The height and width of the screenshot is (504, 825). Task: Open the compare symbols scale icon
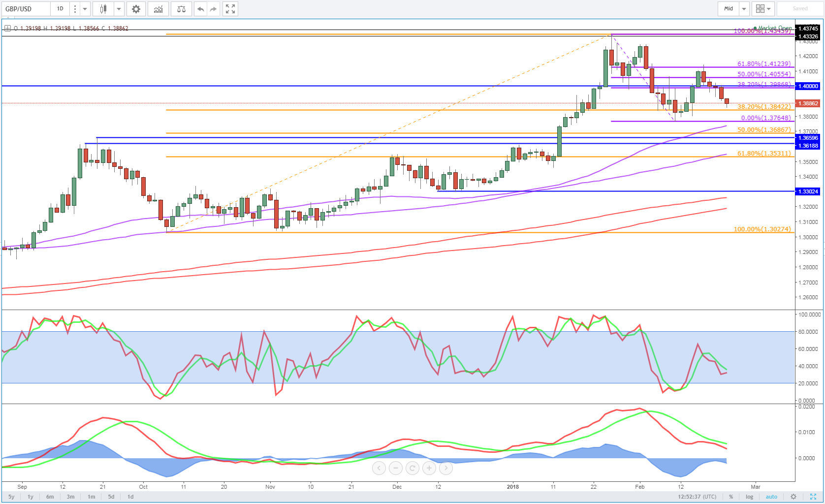pyautogui.click(x=181, y=9)
